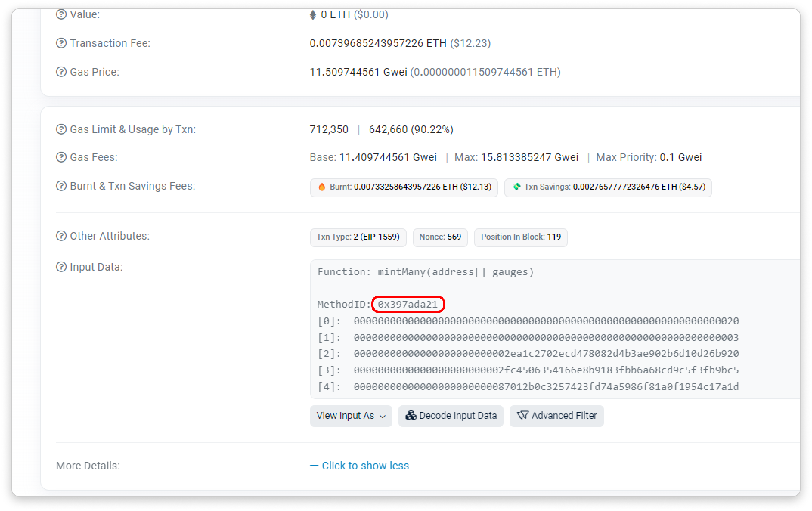Screen dimensions: 812x511
Task: Click the Txn Savings badge
Action: pyautogui.click(x=608, y=187)
